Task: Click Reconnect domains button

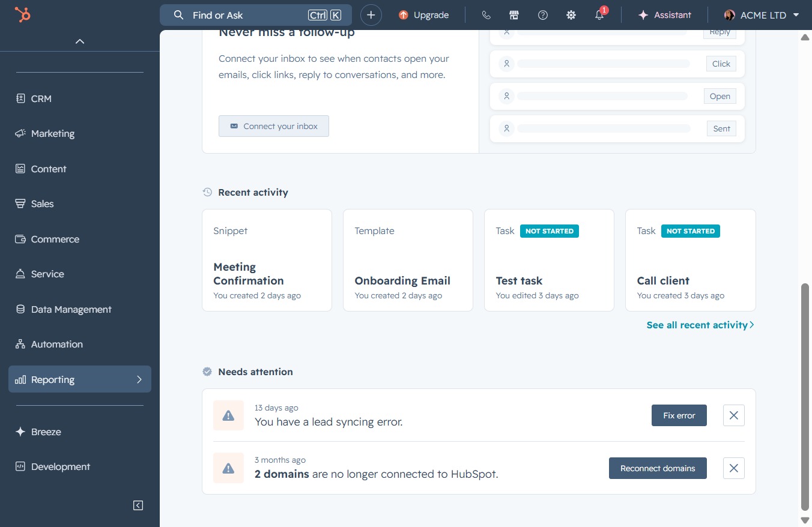Action: (x=658, y=468)
